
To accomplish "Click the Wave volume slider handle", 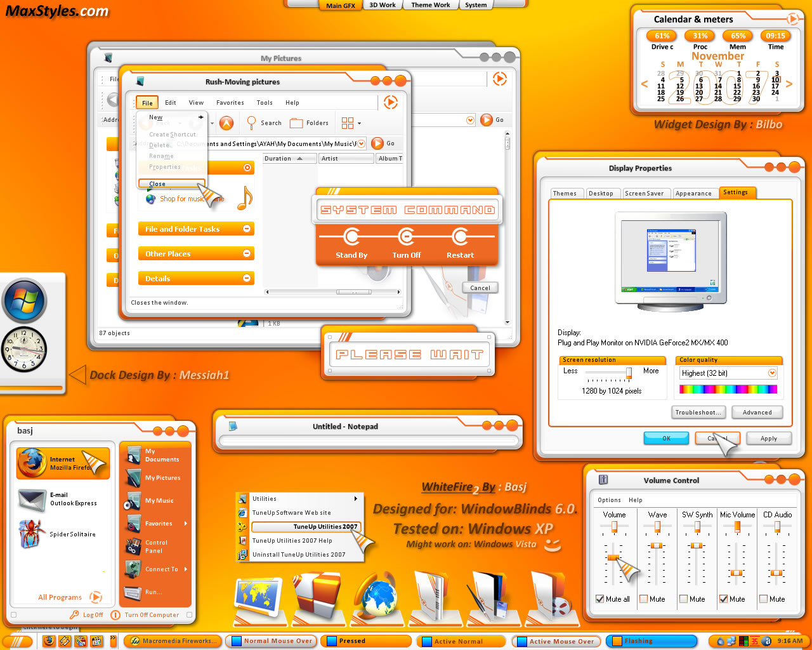I will pyautogui.click(x=657, y=546).
